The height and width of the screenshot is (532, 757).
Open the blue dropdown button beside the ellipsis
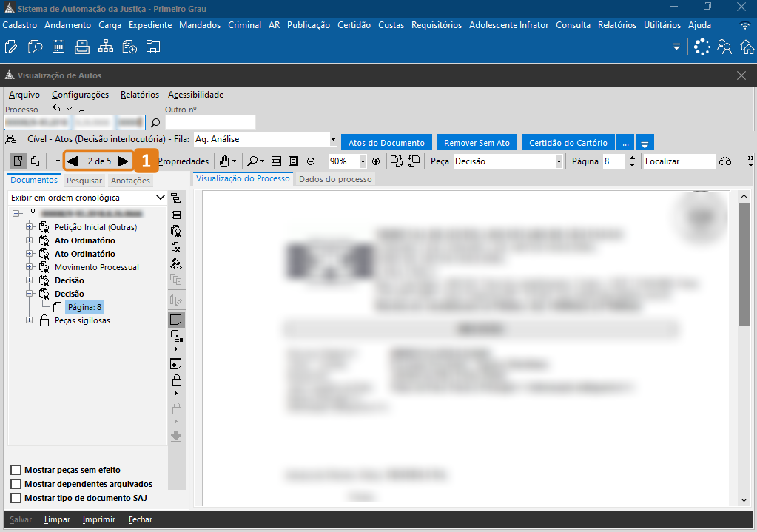645,142
